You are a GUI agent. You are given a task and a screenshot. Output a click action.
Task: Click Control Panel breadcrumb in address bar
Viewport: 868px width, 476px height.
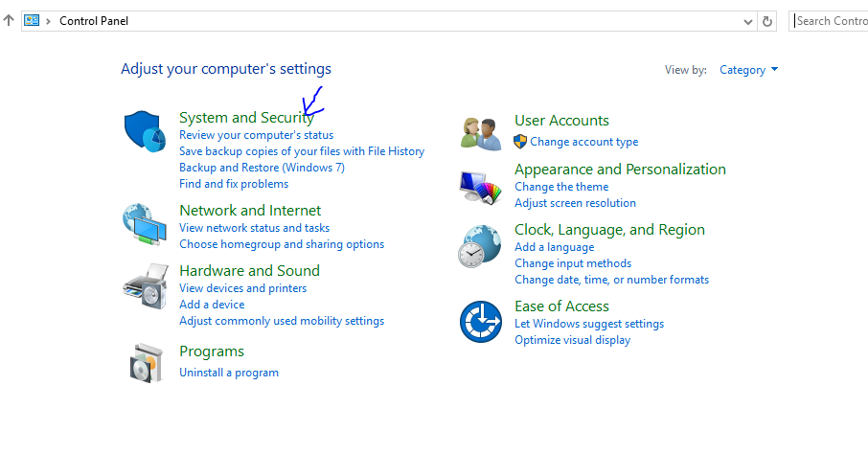94,21
